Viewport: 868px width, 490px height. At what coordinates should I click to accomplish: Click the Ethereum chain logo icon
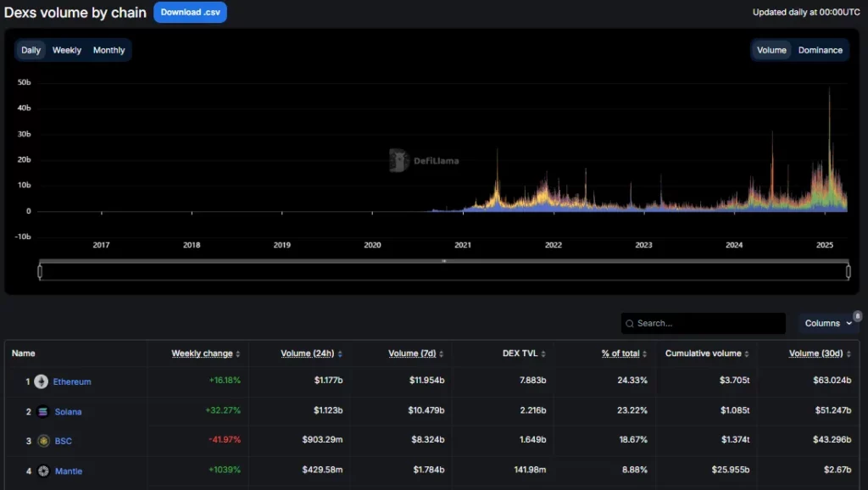tap(41, 381)
